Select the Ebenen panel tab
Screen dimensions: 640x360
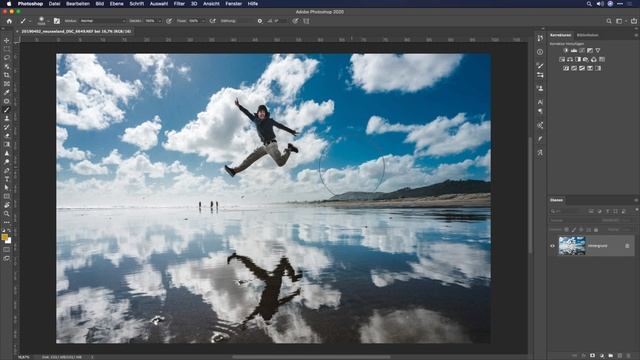(556, 200)
